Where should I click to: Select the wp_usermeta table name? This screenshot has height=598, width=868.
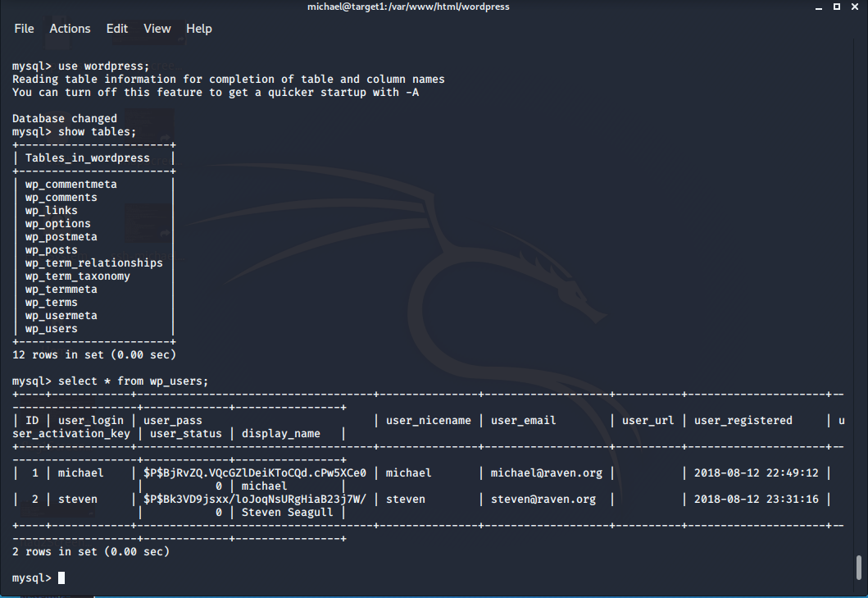(61, 315)
